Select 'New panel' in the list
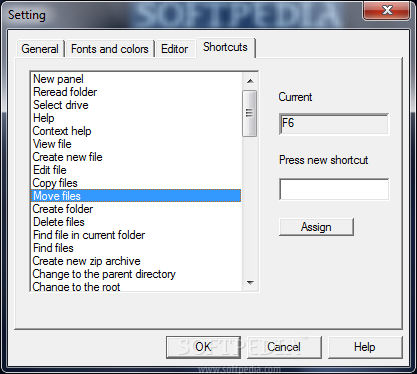417x374 pixels. coord(136,79)
